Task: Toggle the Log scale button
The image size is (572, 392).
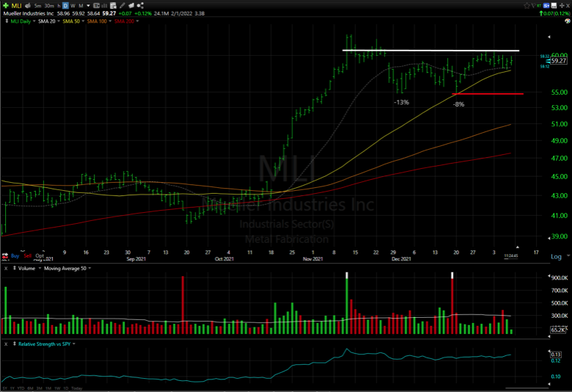Action: pos(556,257)
